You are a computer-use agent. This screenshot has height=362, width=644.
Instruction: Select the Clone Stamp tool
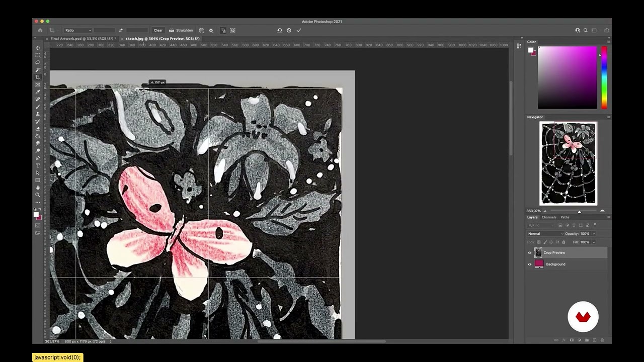pos(38,114)
